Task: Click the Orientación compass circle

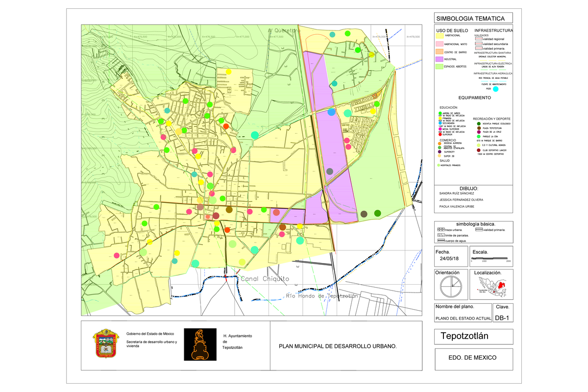Action: (x=450, y=286)
